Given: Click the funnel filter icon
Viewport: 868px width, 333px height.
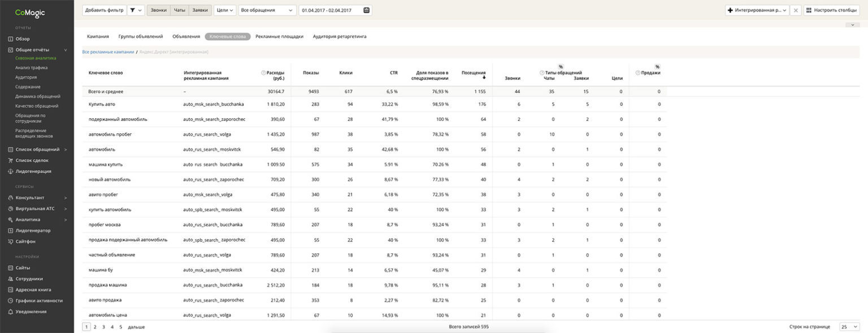Looking at the screenshot, I should [x=133, y=10].
